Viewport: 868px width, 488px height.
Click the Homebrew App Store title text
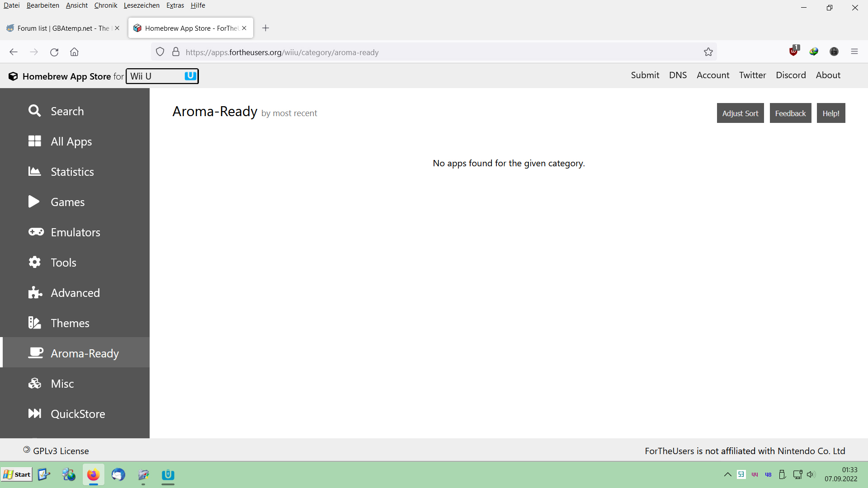click(x=66, y=76)
